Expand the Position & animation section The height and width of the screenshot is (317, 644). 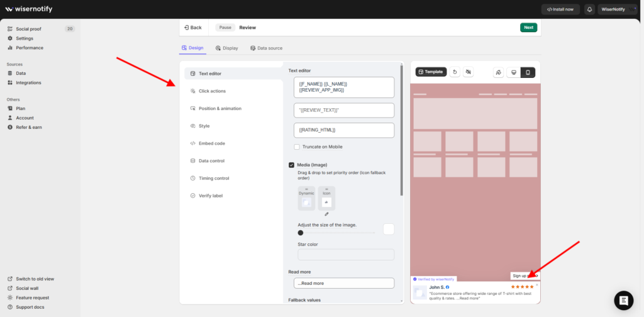(x=219, y=108)
